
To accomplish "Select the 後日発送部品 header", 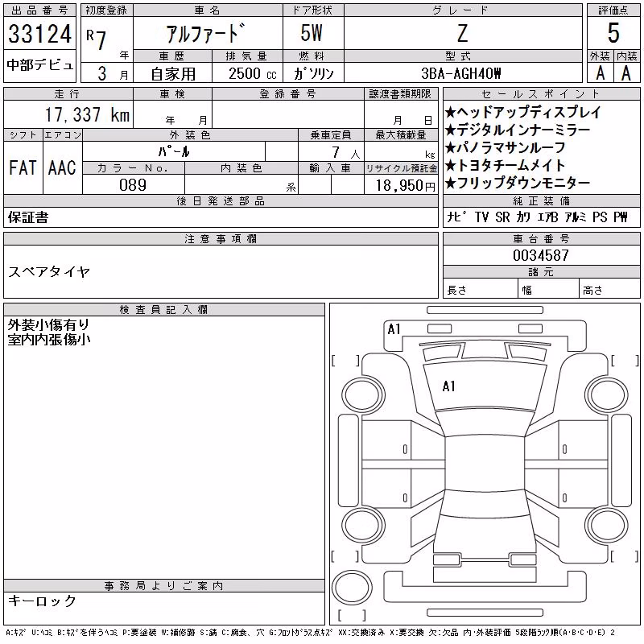I will [x=221, y=200].
